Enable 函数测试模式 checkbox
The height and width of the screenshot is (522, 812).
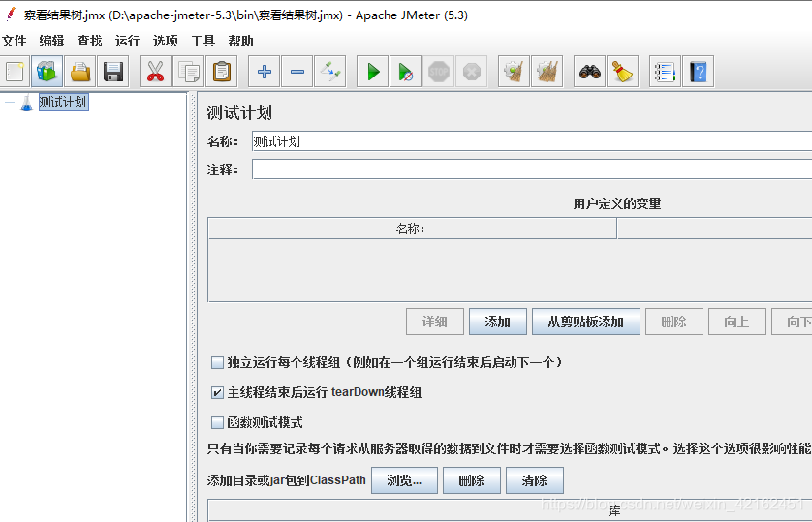coord(217,422)
